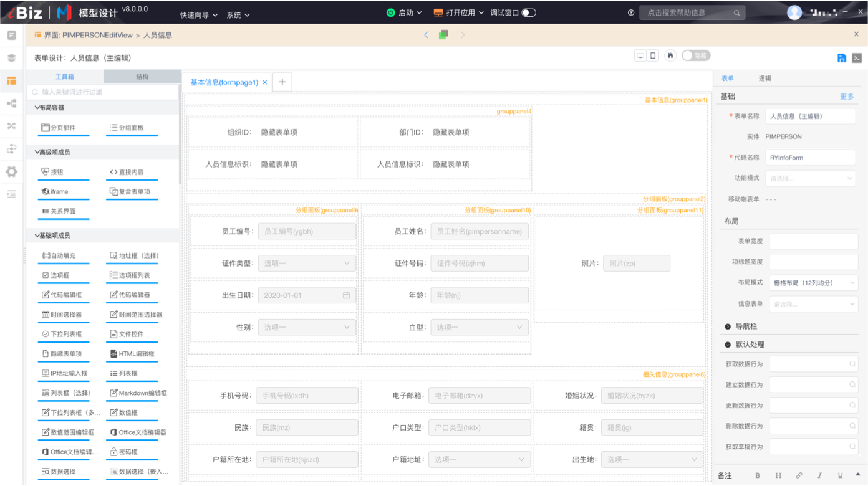
Task: Select the 直接内容 toolbox item
Action: (132, 172)
